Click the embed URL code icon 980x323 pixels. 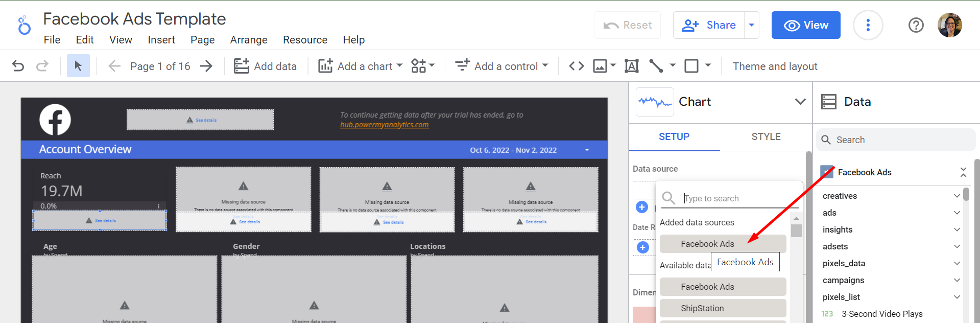(x=577, y=66)
